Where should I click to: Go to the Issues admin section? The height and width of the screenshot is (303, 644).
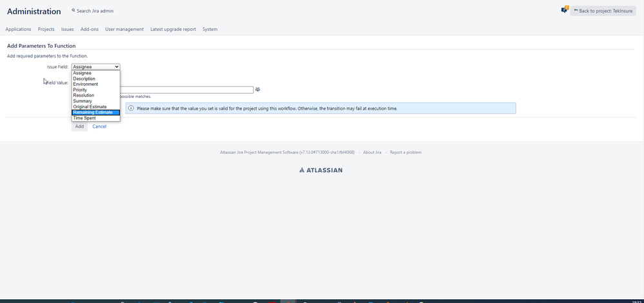tap(67, 29)
